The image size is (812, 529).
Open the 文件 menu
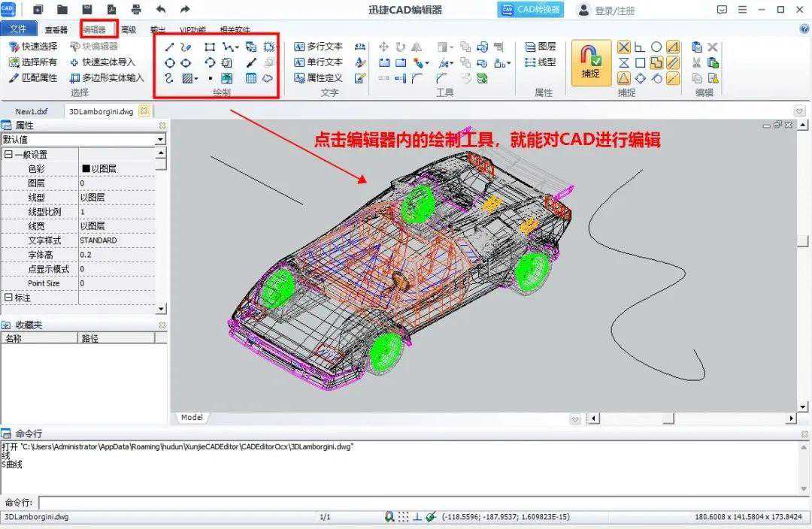click(18, 29)
